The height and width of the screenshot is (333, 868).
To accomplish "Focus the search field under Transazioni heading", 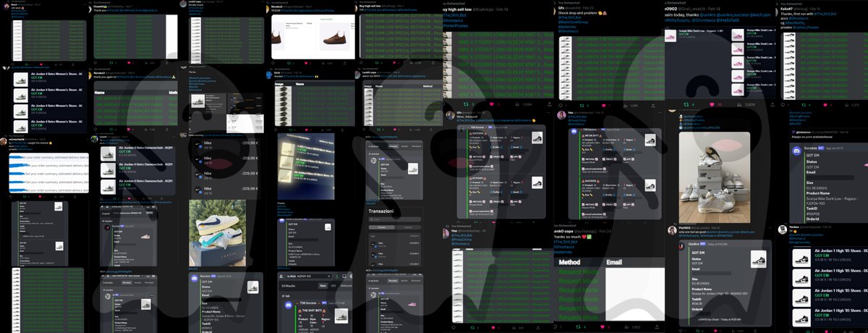I will 395,219.
